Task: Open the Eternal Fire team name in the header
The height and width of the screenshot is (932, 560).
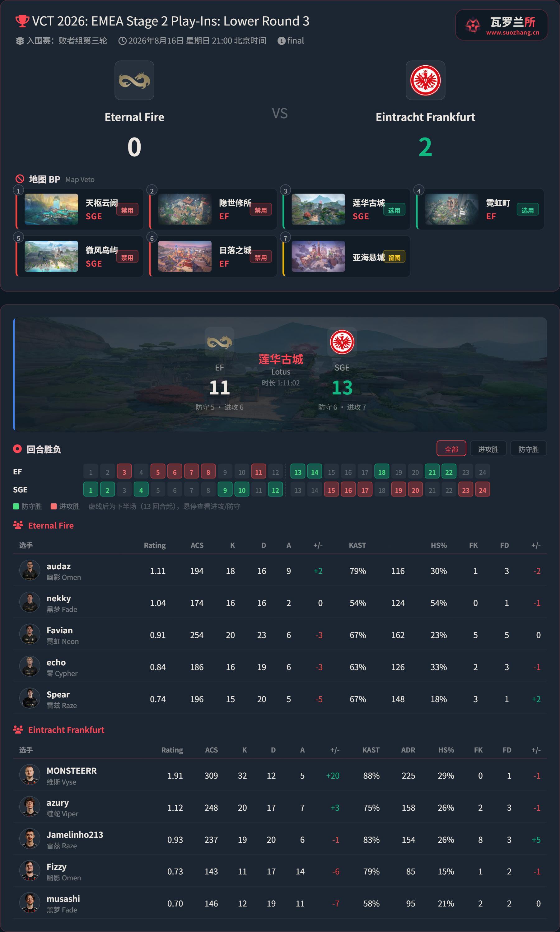Action: pos(134,117)
